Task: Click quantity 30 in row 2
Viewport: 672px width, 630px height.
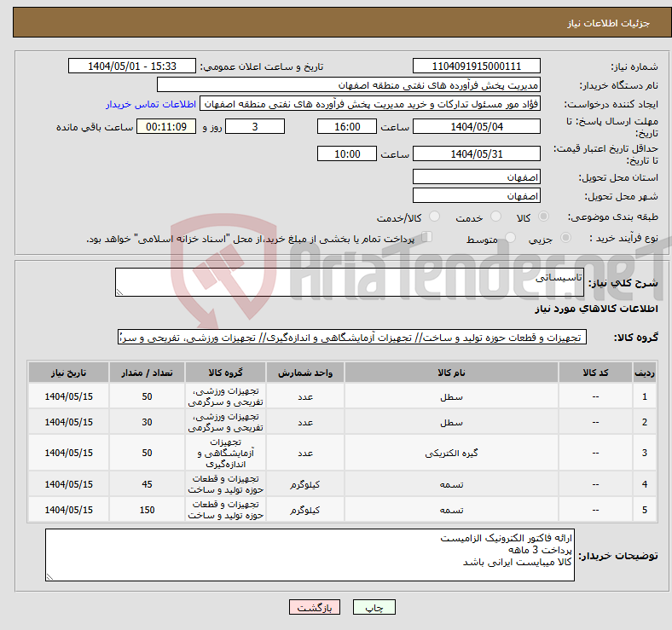Action: 147,422
